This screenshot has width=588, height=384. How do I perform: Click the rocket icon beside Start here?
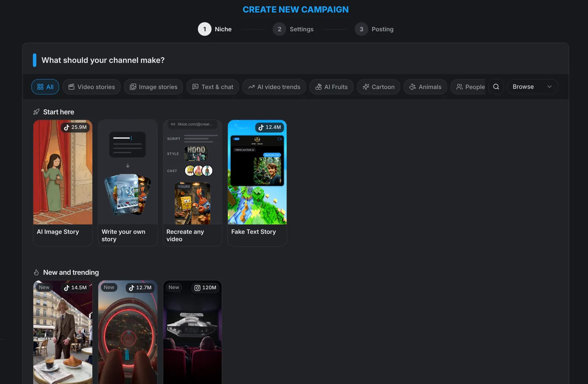[36, 112]
